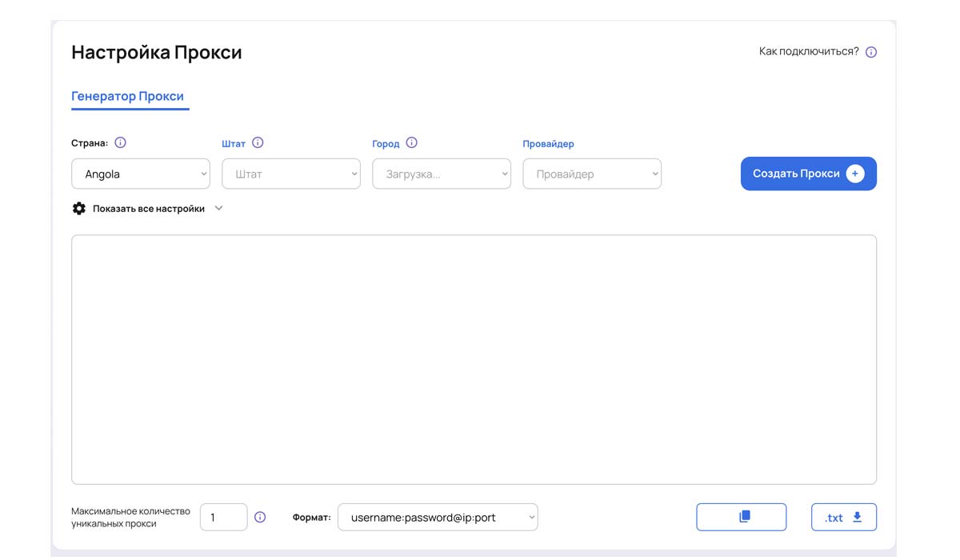The width and height of the screenshot is (960, 560).
Task: Switch to the Генератор Прокси tab
Action: coord(128,96)
